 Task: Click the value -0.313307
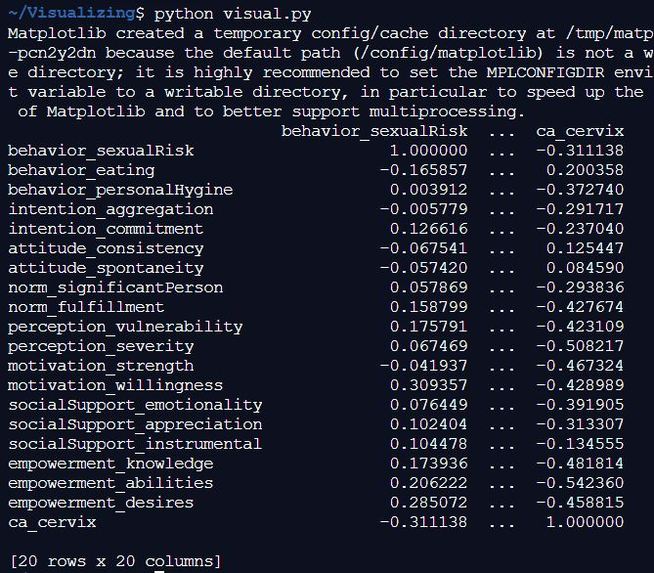(580, 425)
